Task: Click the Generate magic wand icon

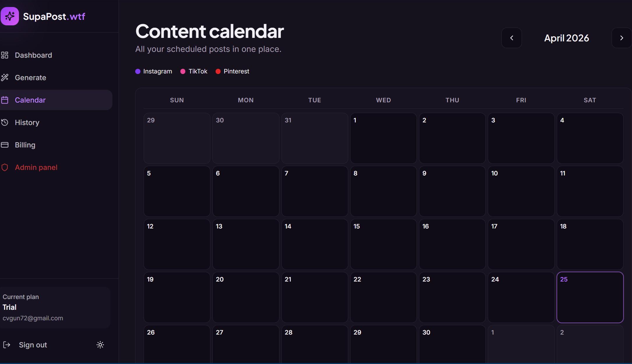Action: (x=5, y=78)
